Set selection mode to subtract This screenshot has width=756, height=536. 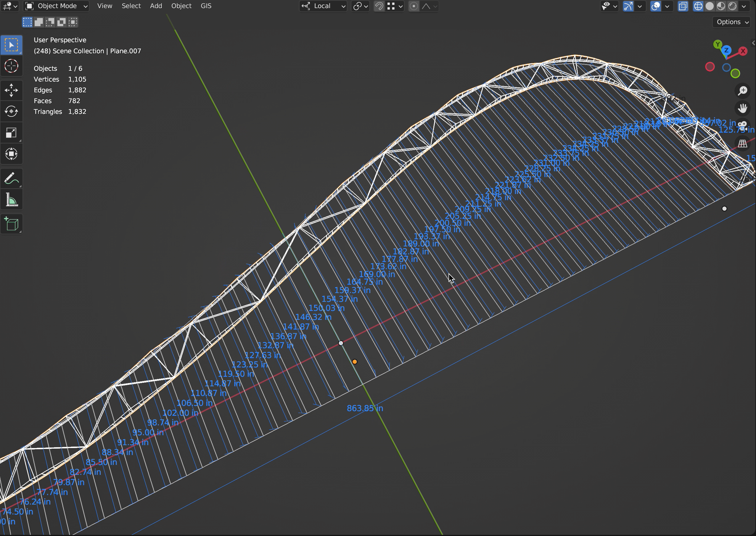(50, 22)
